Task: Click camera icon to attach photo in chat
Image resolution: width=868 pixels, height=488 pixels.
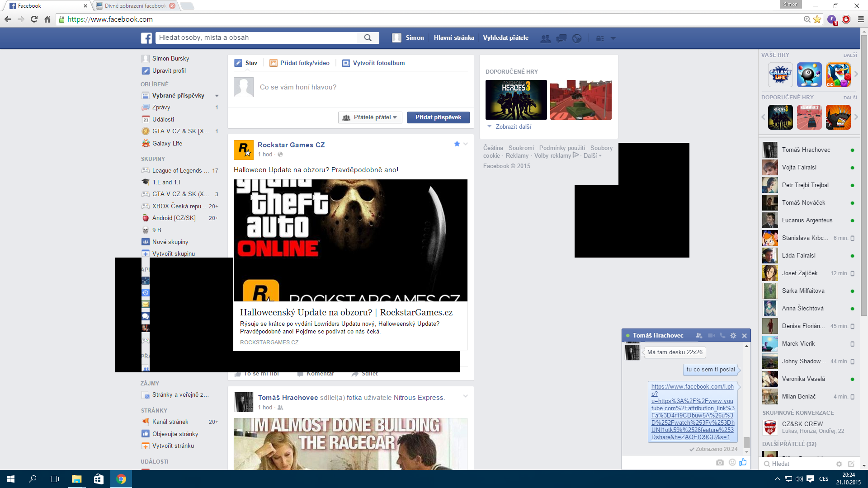Action: (x=720, y=462)
